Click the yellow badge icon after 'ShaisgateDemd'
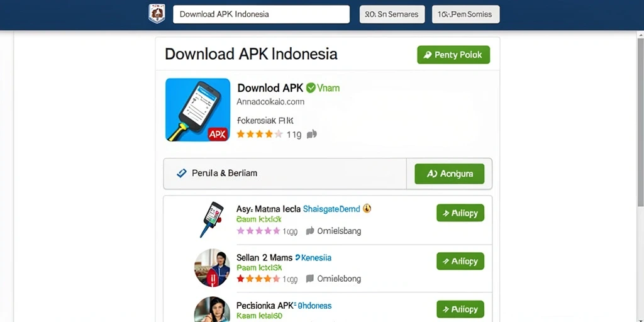Viewport: 644px width, 322px height. [x=367, y=209]
